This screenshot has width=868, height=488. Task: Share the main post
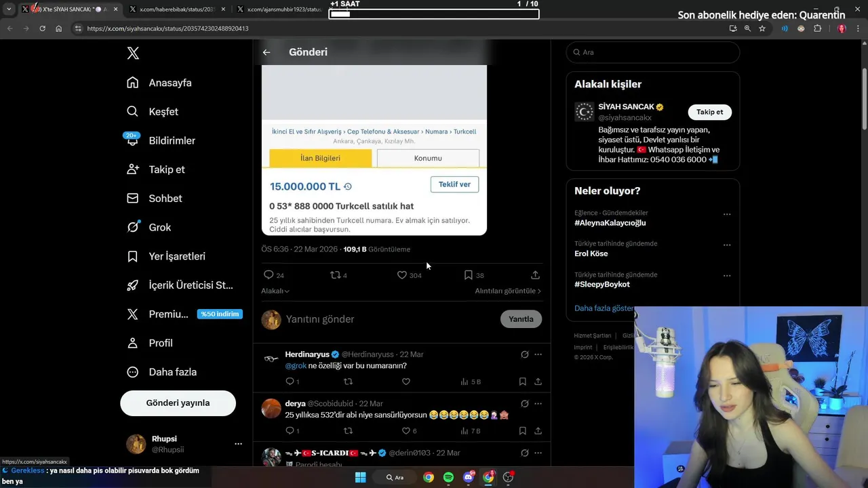pos(535,275)
